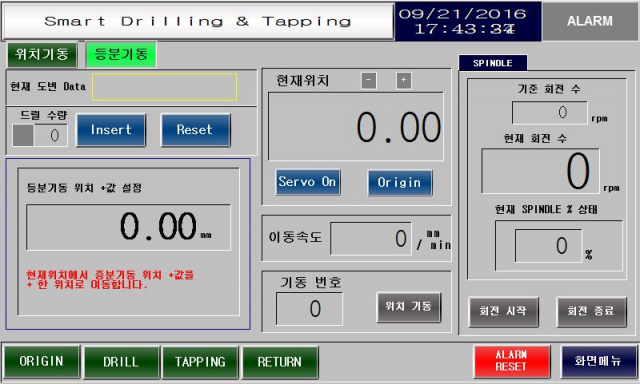The width and height of the screenshot is (640, 384).
Task: Select the 드릴 수량 value field
Action: 51,135
